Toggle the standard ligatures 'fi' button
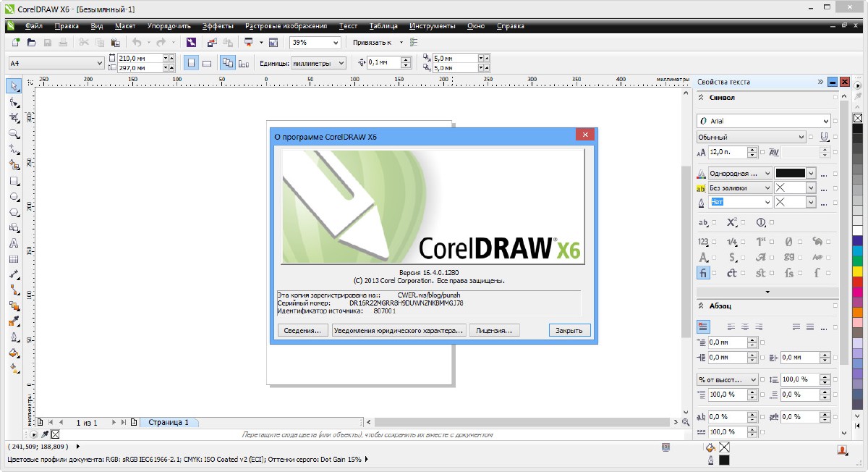The image size is (868, 472). 703,273
